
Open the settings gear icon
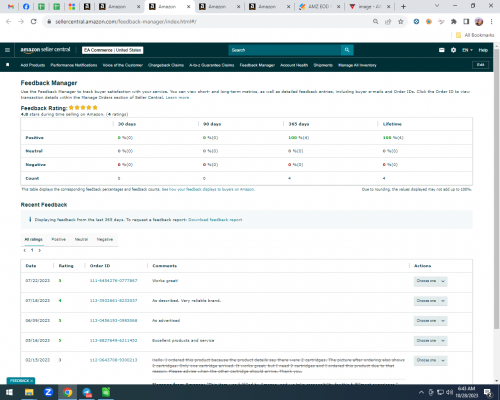453,50
